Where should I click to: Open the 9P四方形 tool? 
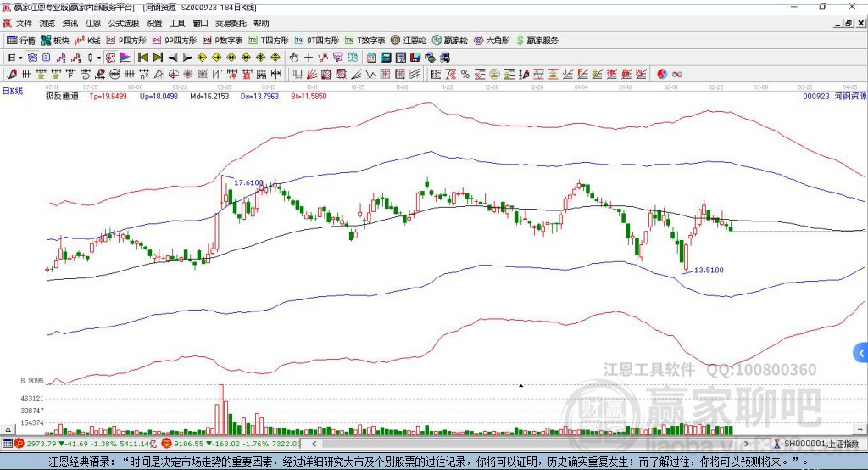pos(175,41)
